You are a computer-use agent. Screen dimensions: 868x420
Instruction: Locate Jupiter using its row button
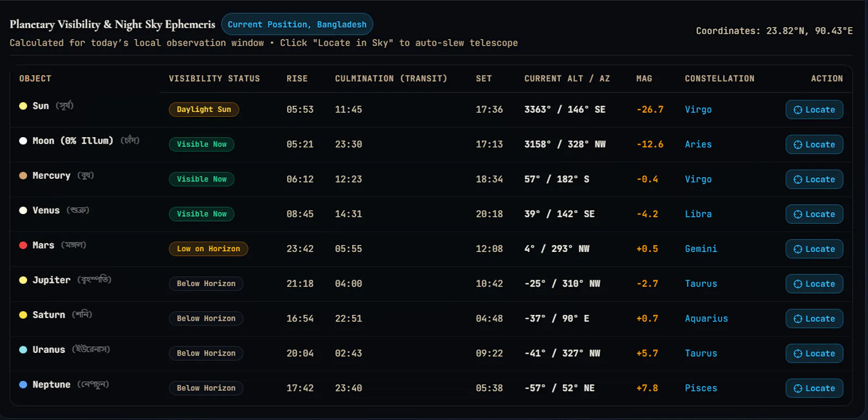click(814, 283)
